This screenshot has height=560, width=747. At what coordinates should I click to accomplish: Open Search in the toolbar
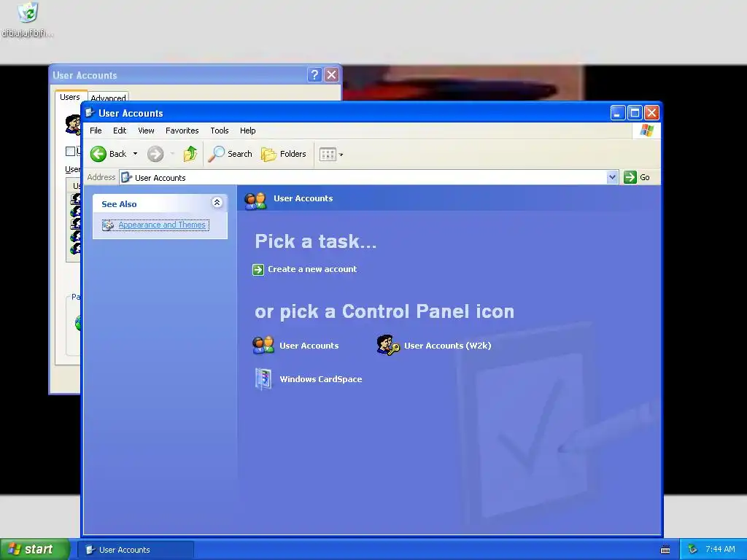point(231,154)
